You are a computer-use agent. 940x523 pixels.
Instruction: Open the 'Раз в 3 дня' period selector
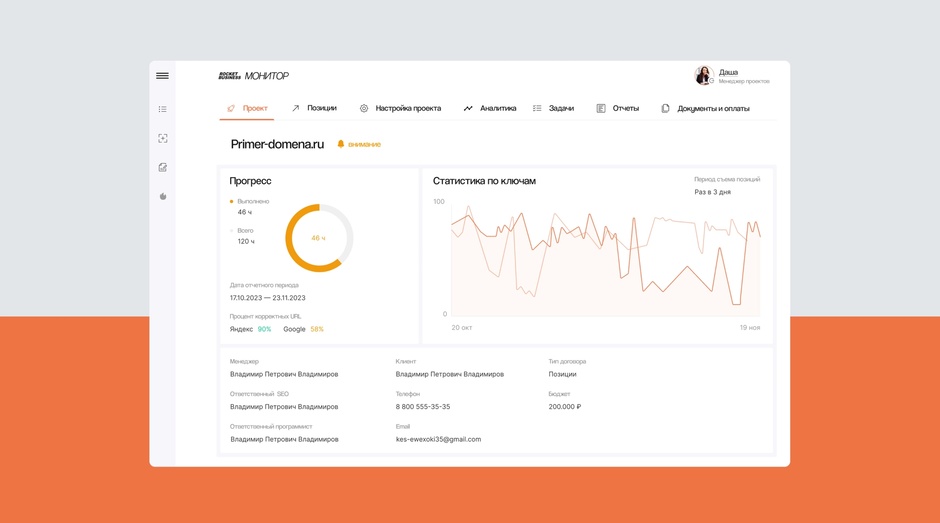[713, 192]
